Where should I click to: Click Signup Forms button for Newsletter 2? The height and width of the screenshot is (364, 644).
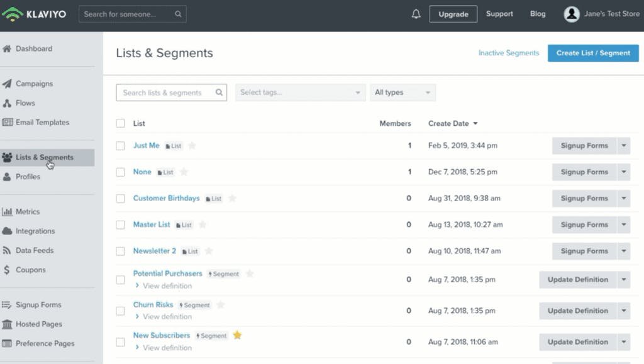click(x=584, y=251)
